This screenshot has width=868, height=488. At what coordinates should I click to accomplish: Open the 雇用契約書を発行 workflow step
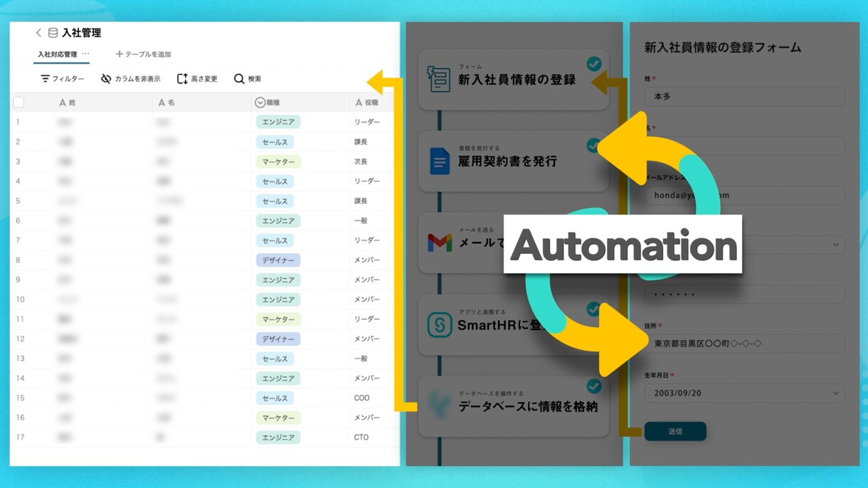[x=514, y=161]
